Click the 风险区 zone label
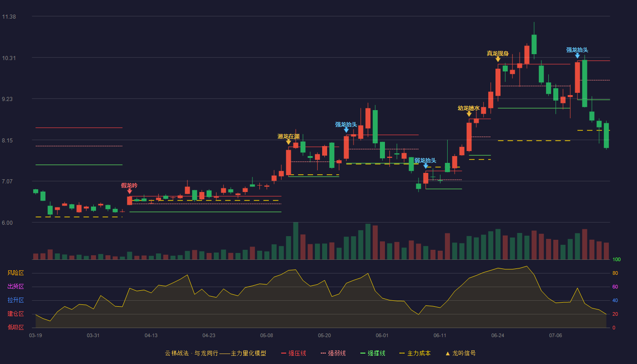The image size is (637, 364). 15,273
